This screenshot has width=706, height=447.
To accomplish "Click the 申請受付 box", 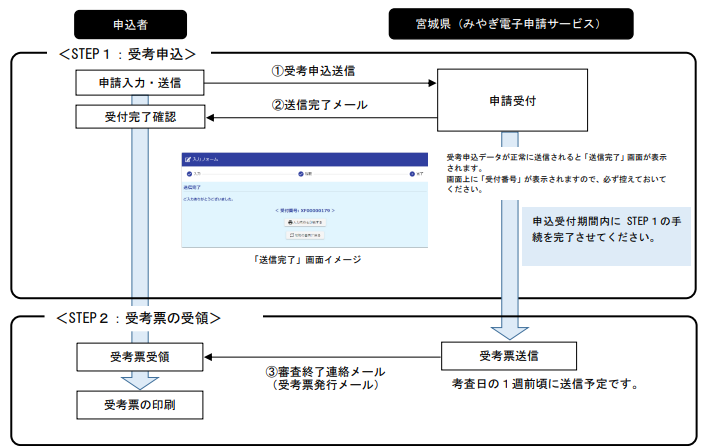I will pos(512,100).
